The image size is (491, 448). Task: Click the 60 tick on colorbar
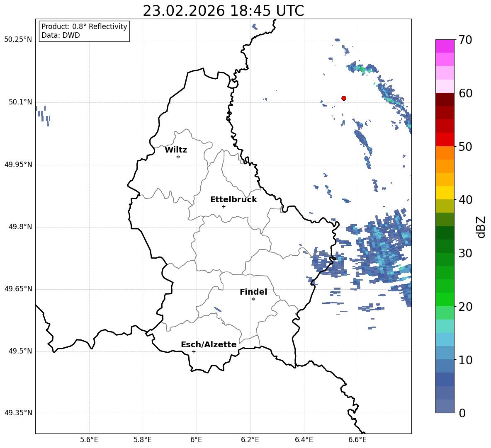pos(465,93)
